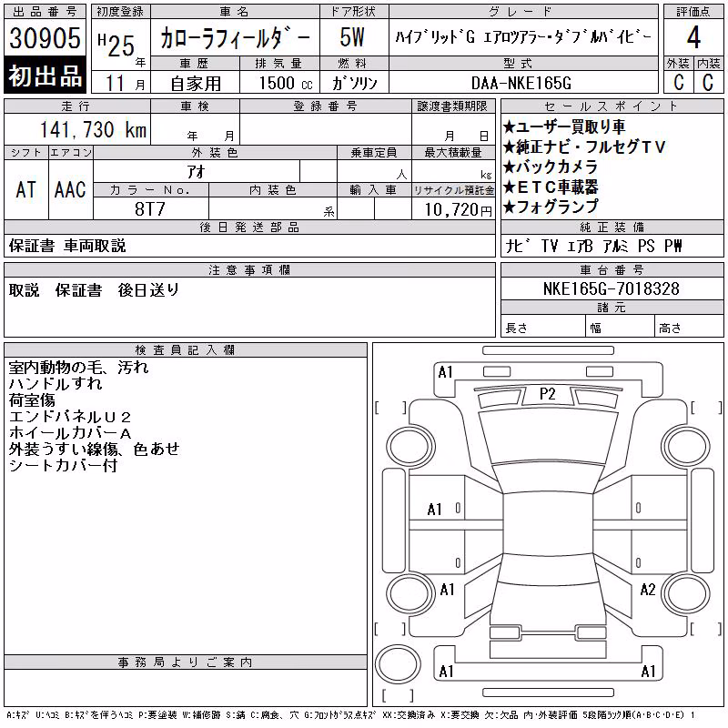Click the rear-right wheel circle in the diagram
The height and width of the screenshot is (728, 728).
pyautogui.click(x=686, y=593)
